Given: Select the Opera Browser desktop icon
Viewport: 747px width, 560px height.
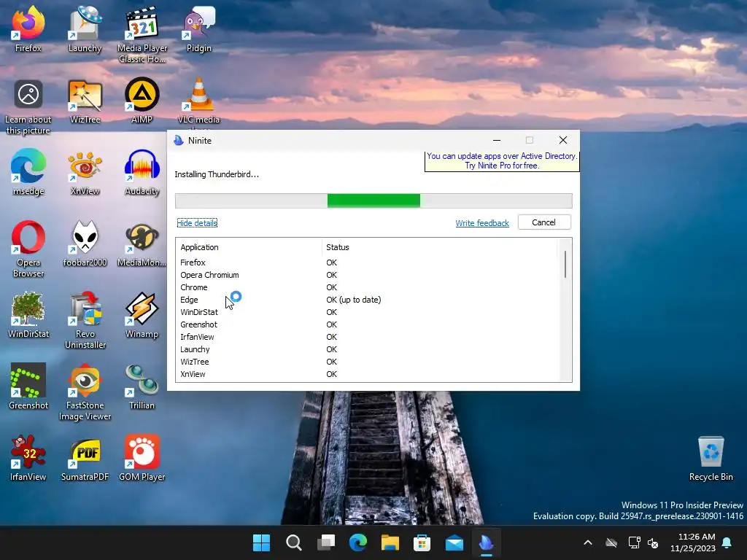Looking at the screenshot, I should pos(28,249).
